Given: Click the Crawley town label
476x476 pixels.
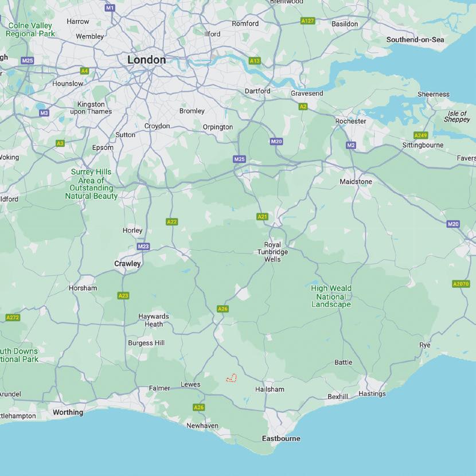Looking at the screenshot, I should coord(127,263).
